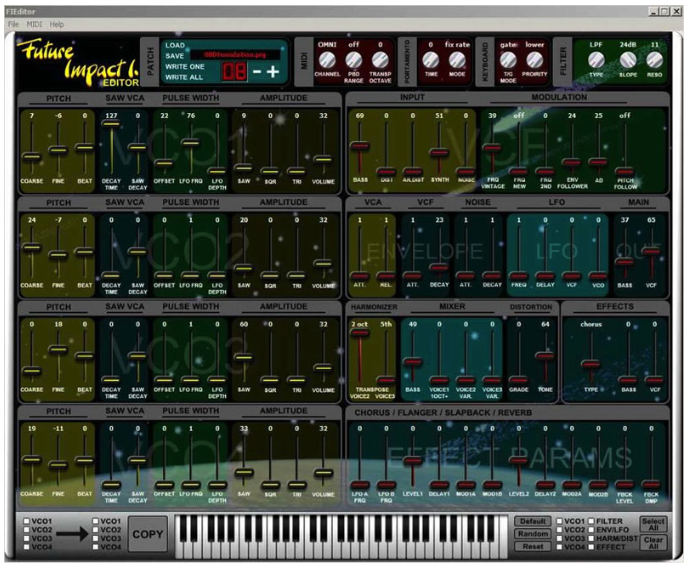Open the File menu
This screenshot has width=686, height=566.
tap(14, 24)
